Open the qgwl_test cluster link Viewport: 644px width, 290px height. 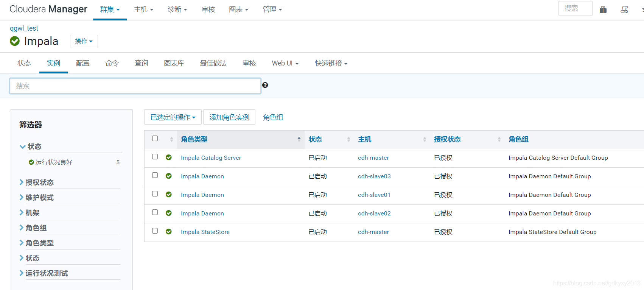[x=24, y=28]
